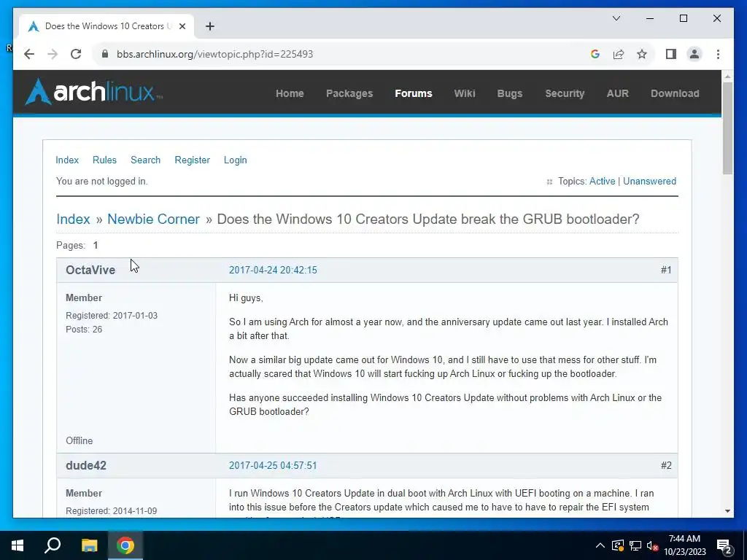747x560 pixels.
Task: View Active topics link
Action: coord(602,181)
